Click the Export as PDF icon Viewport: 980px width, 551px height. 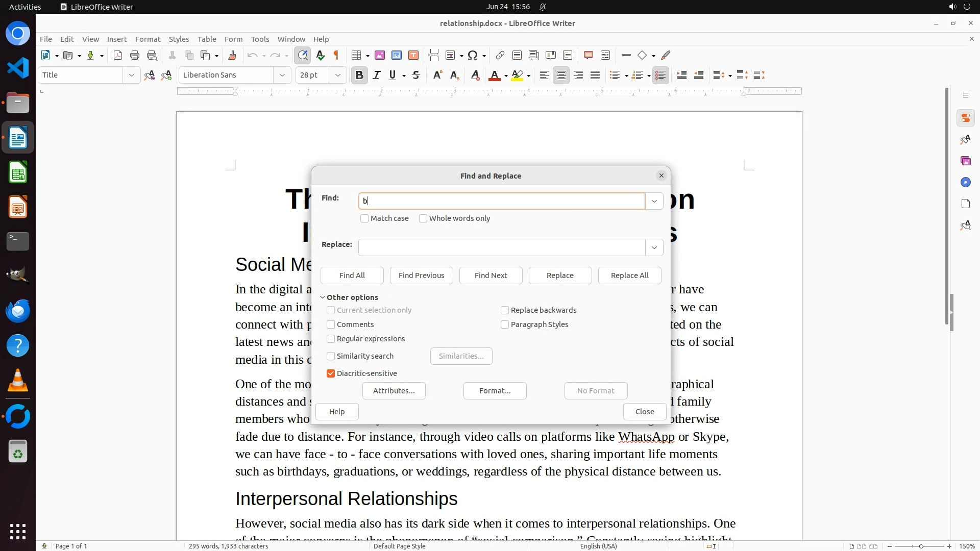point(118,55)
